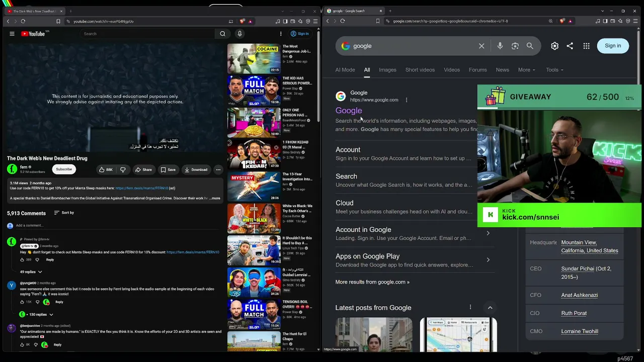The image size is (644, 362).
Task: Expand the Apps on Google Play chevron
Action: pos(488,260)
